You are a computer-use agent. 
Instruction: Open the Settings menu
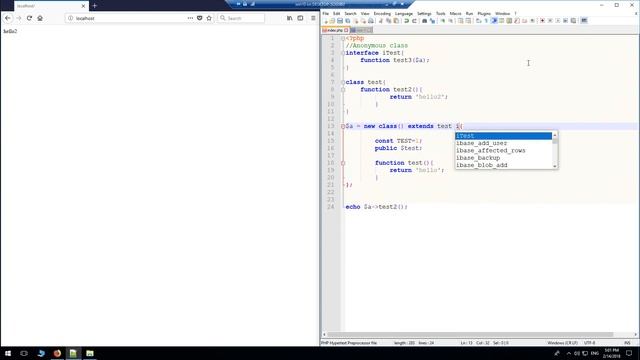(x=424, y=13)
